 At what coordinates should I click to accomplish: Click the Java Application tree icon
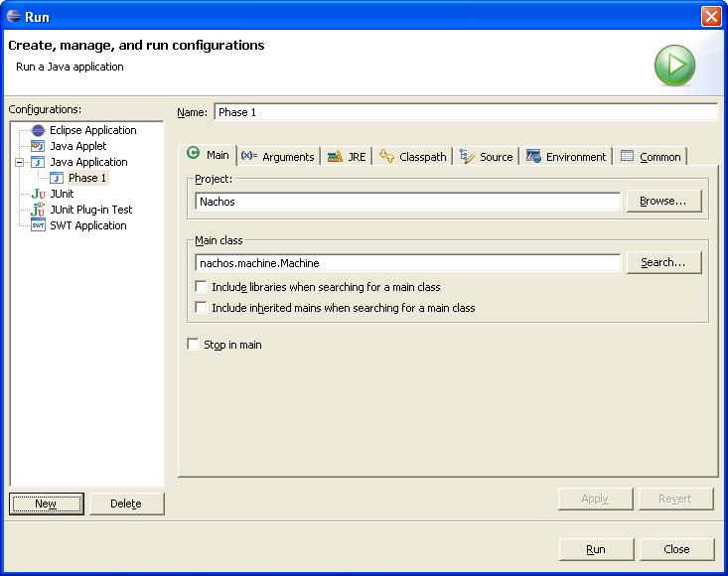point(38,162)
